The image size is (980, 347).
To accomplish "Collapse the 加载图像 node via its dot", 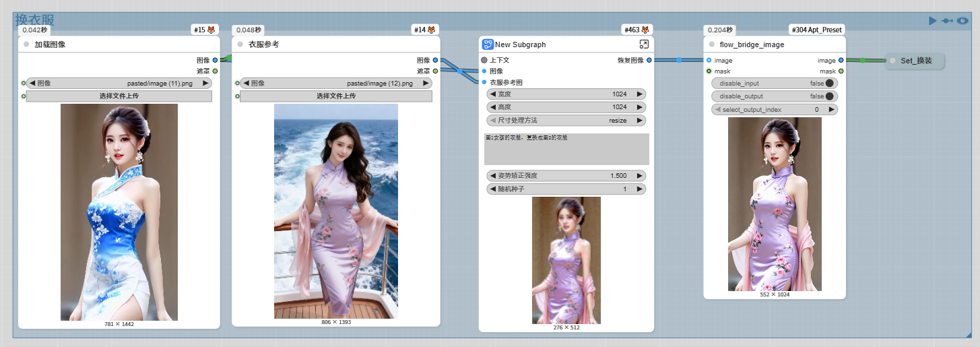I will (x=26, y=44).
